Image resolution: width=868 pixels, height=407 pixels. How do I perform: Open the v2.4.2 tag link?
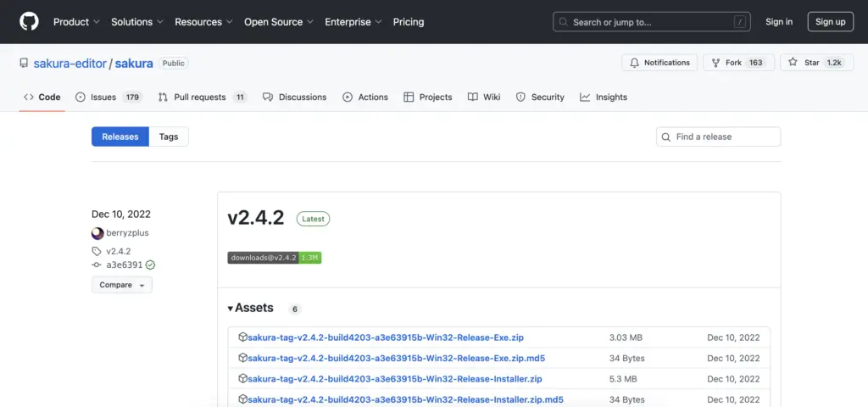coord(118,251)
